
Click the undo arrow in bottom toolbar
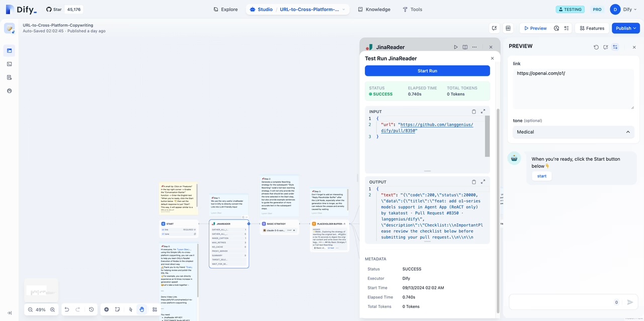(x=66, y=310)
